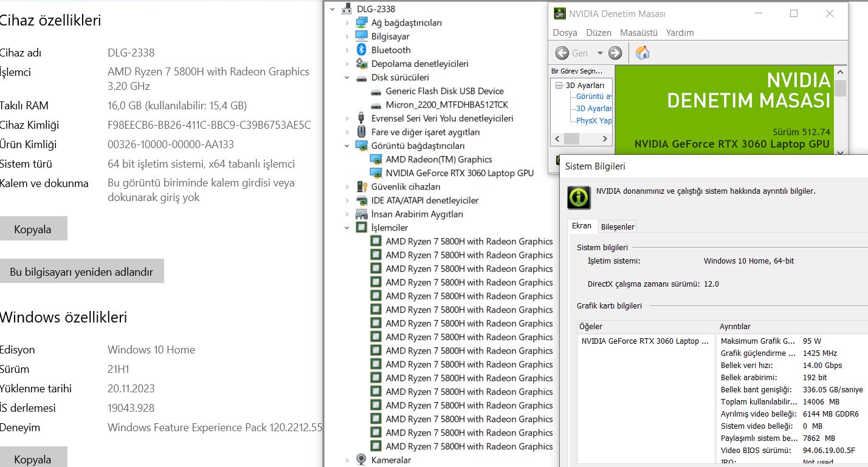This screenshot has width=868, height=467.
Task: Expand the Ağ bağdaştırıcıları node
Action: click(x=347, y=22)
